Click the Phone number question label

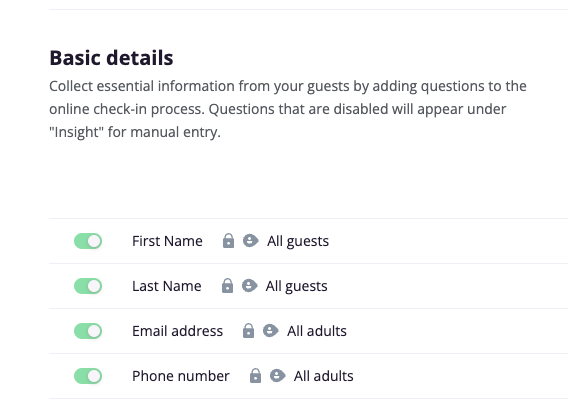(x=181, y=376)
